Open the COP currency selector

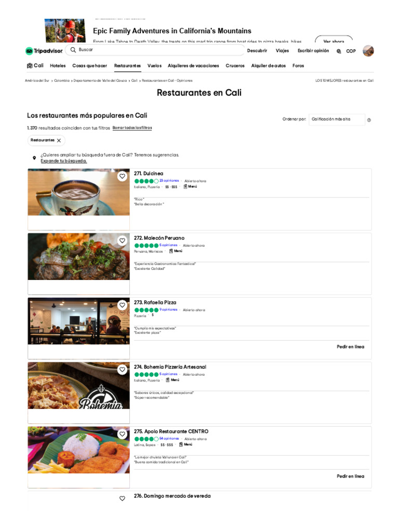tap(351, 51)
